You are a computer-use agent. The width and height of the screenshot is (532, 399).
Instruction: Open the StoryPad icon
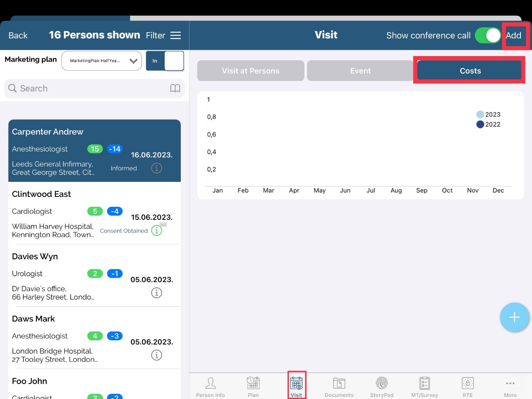coord(382,384)
